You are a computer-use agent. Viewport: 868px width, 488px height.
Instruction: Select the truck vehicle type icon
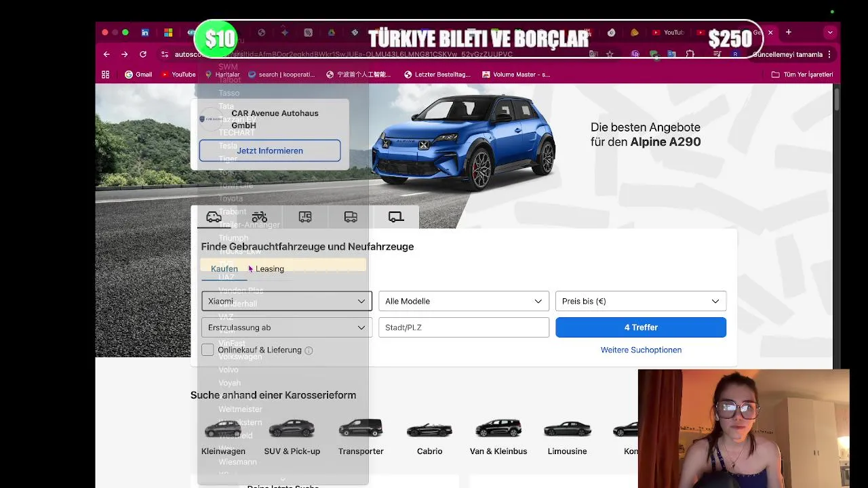click(x=351, y=217)
